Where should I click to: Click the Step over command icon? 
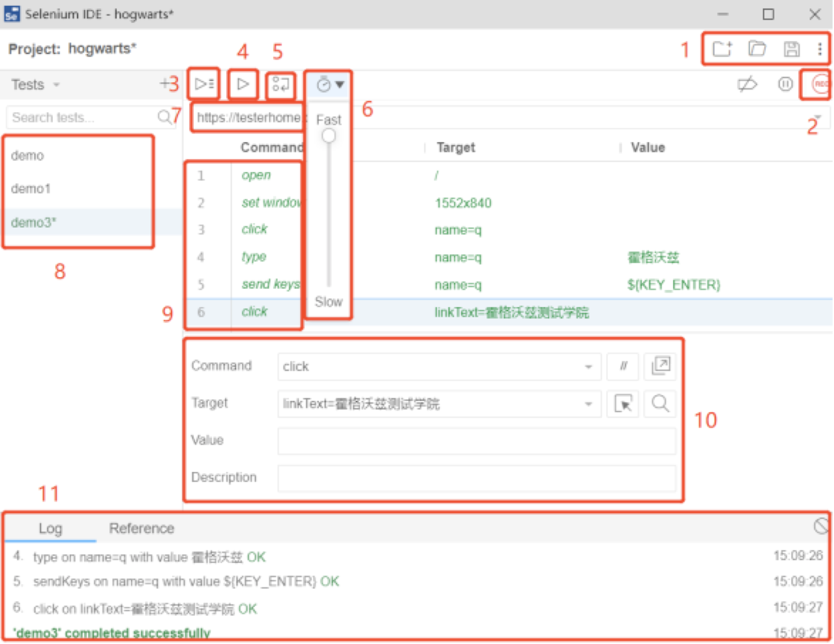pos(281,84)
